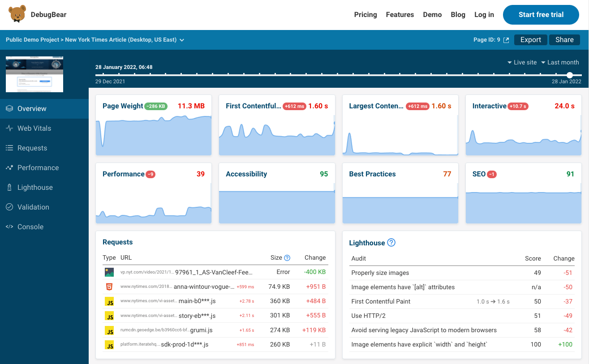Viewport: 589px width, 364px height.
Task: Click the Export button
Action: pos(531,40)
